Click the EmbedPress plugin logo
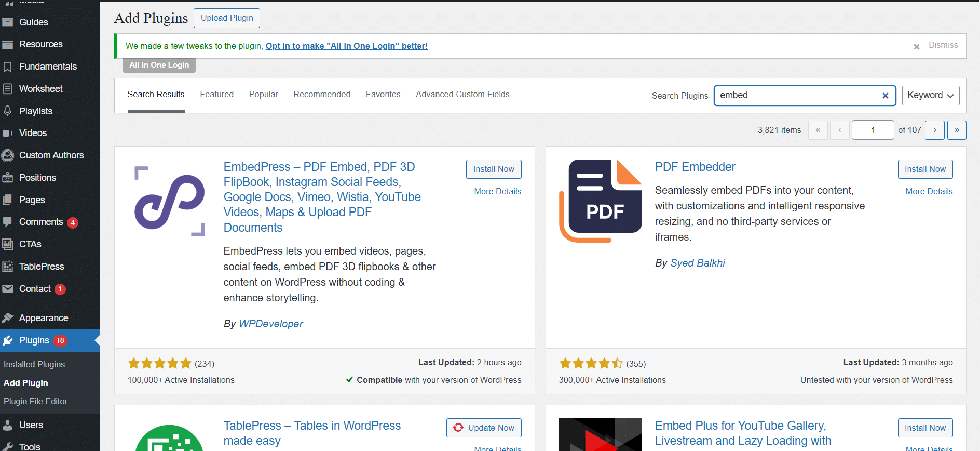This screenshot has height=451, width=980. pos(170,202)
